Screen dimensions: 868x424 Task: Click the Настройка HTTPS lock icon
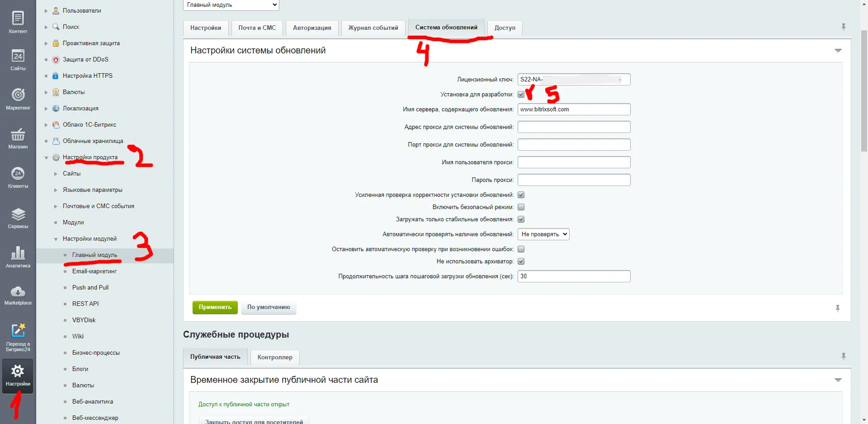tap(56, 76)
